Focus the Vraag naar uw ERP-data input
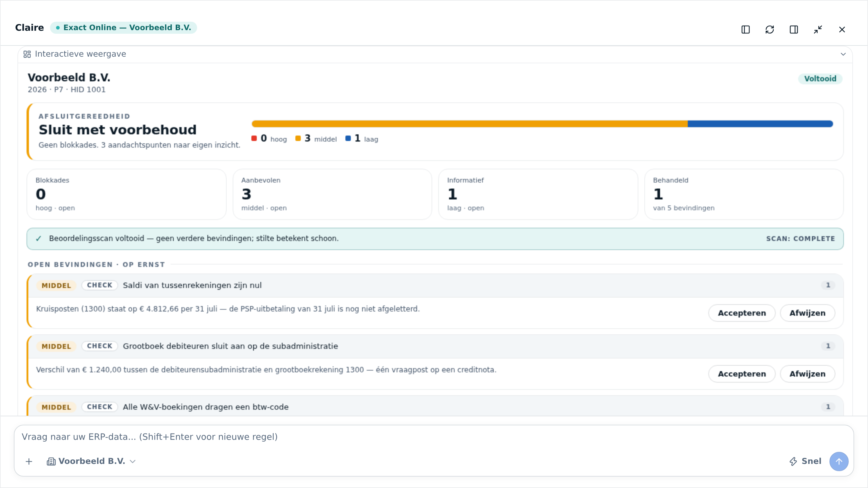 (433, 437)
